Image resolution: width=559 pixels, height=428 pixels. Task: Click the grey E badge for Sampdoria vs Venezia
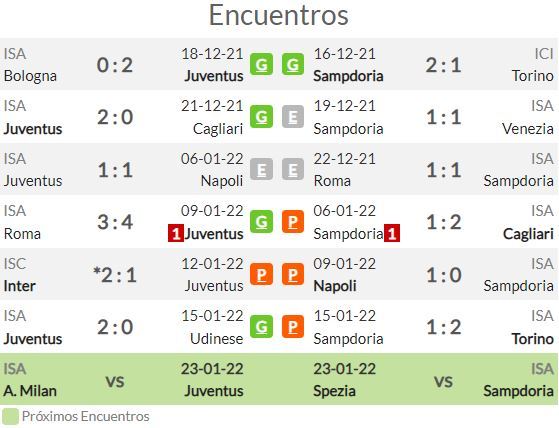point(293,117)
